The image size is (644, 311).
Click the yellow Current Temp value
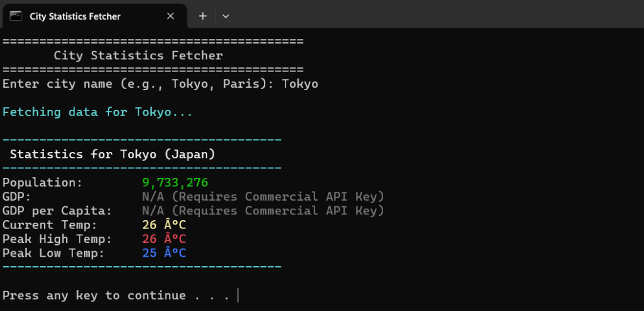click(164, 225)
